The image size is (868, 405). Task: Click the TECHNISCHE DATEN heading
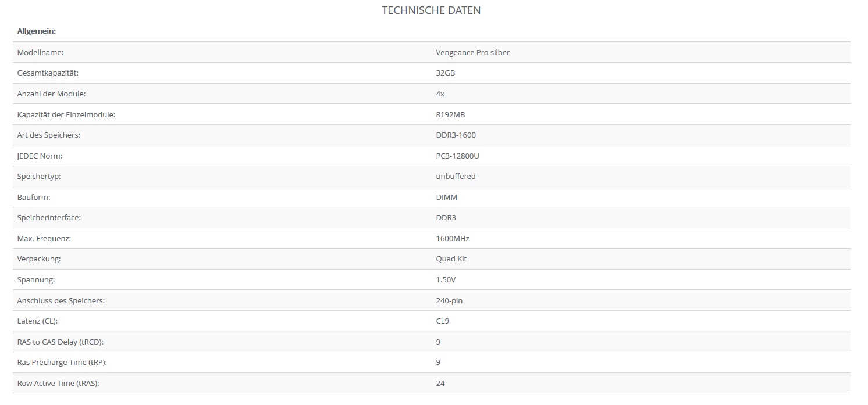tap(431, 10)
